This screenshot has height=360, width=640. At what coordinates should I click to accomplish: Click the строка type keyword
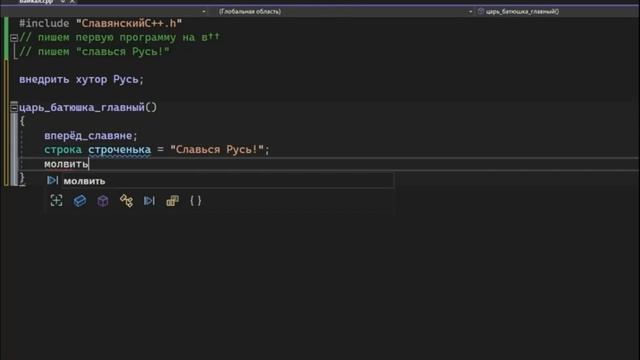[63, 150]
